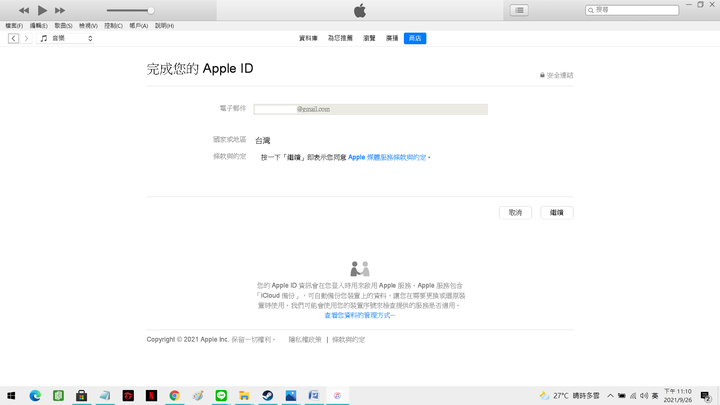The width and height of the screenshot is (720, 405).
Task: Open the 說明(H) menu
Action: [164, 26]
